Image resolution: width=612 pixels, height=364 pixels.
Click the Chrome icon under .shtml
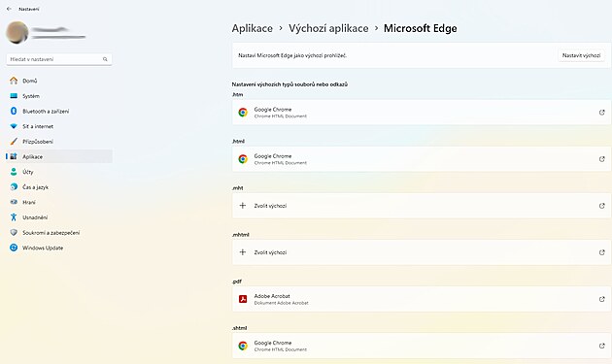(243, 347)
